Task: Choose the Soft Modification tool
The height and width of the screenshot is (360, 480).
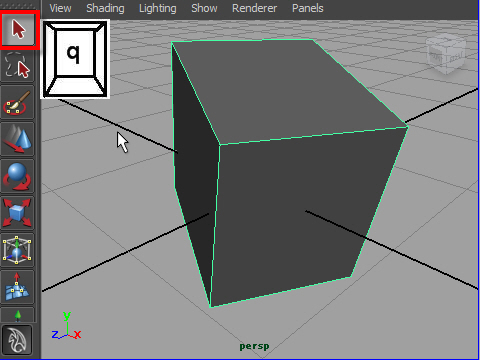Action: tap(18, 287)
